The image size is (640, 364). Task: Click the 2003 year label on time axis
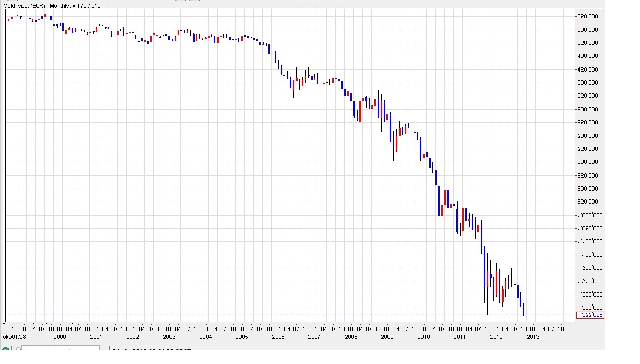tap(169, 337)
